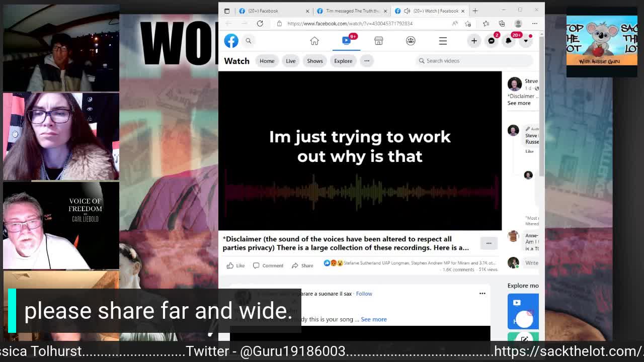Open Facebook search with the magnifier icon

248,41
